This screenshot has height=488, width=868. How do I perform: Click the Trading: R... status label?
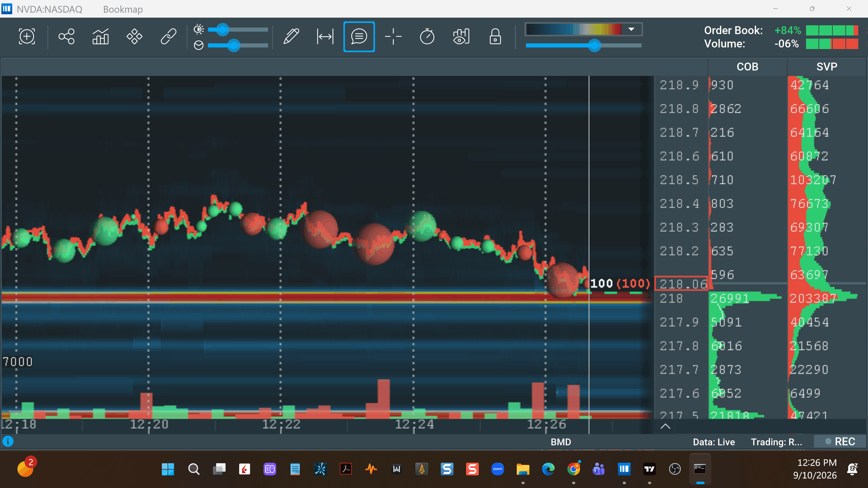[x=776, y=442]
